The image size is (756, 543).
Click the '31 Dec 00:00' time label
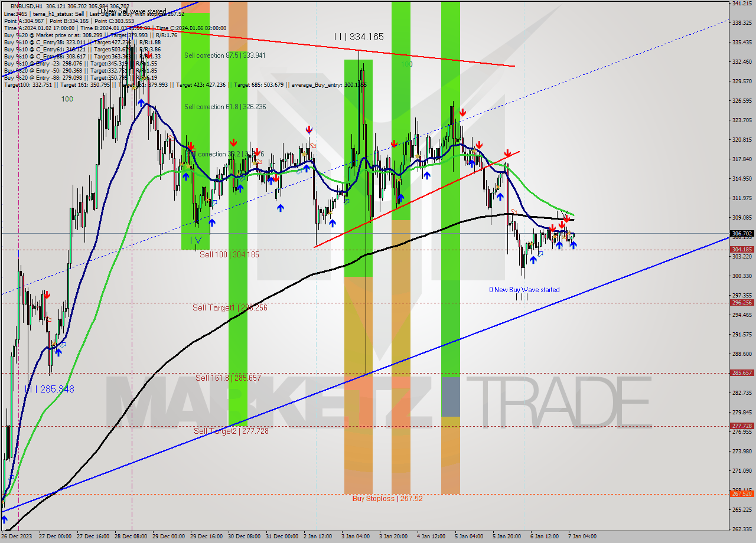pos(282,537)
